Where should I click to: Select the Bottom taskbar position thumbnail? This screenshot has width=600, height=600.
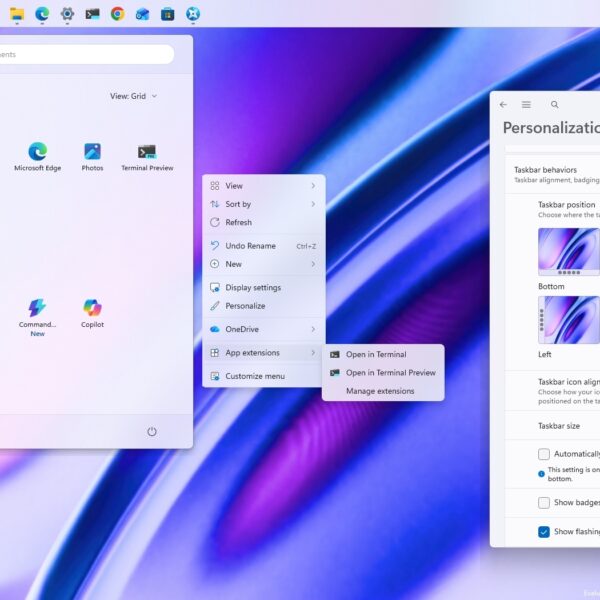569,252
